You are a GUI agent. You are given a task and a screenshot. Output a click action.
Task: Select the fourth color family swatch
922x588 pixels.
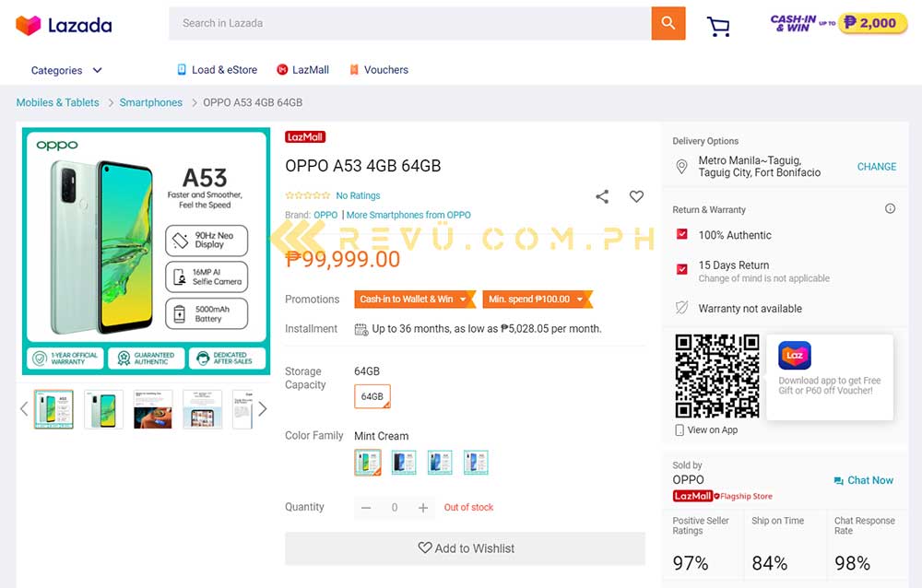click(476, 463)
